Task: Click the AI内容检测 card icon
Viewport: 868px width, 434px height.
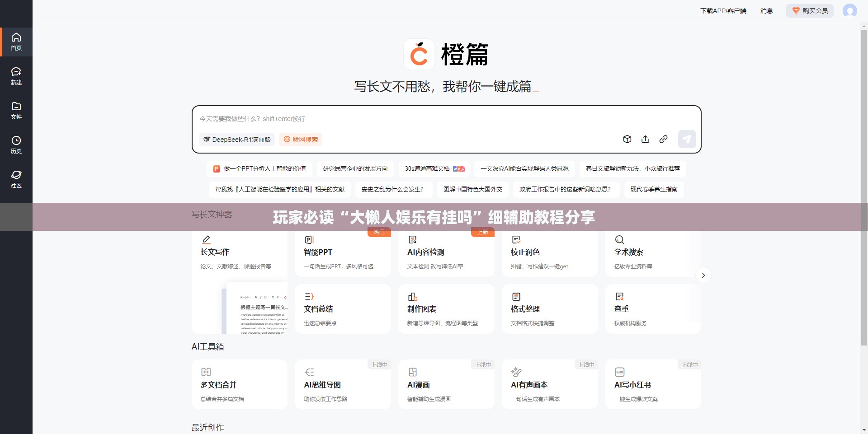Action: pos(413,239)
